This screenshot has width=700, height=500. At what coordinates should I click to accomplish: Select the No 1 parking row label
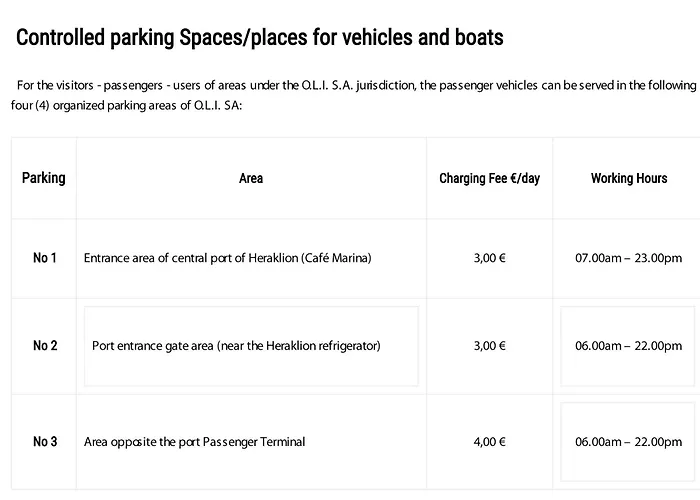click(x=45, y=258)
